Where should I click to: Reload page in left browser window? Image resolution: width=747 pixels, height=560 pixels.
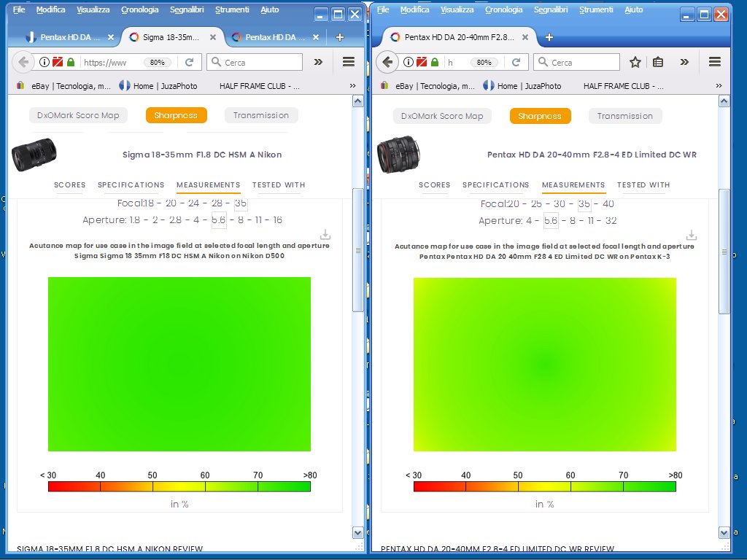189,62
